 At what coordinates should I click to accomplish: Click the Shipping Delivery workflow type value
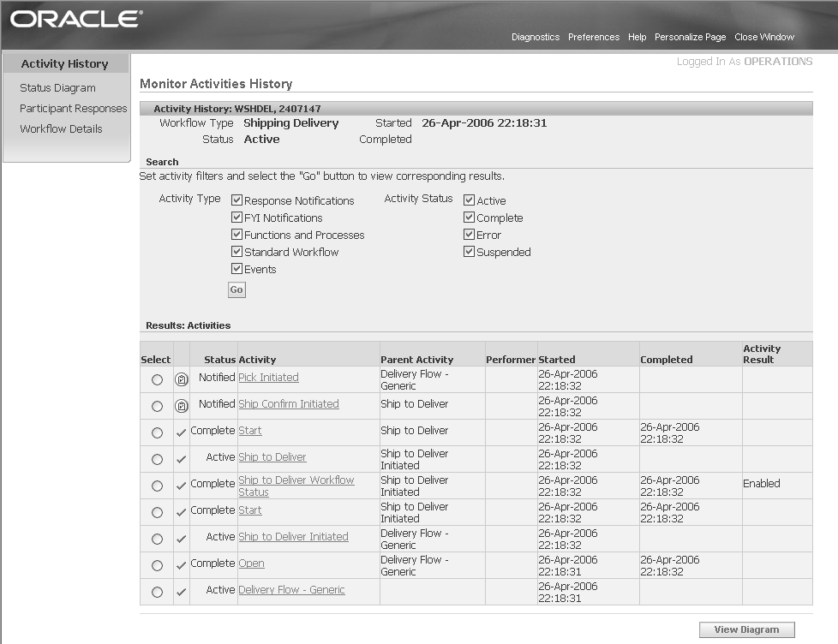point(290,122)
